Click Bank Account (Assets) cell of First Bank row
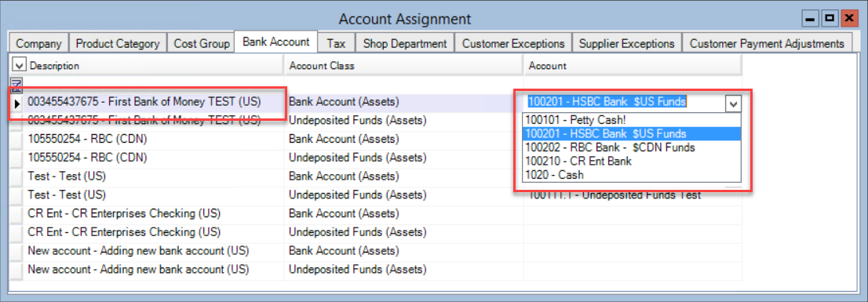Viewport: 868px width, 302px height. [403, 102]
